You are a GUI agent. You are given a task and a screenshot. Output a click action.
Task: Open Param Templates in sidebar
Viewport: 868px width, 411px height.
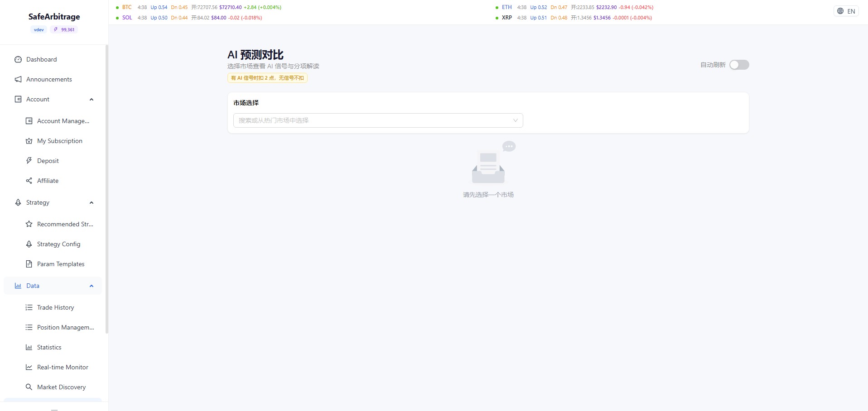pos(61,264)
